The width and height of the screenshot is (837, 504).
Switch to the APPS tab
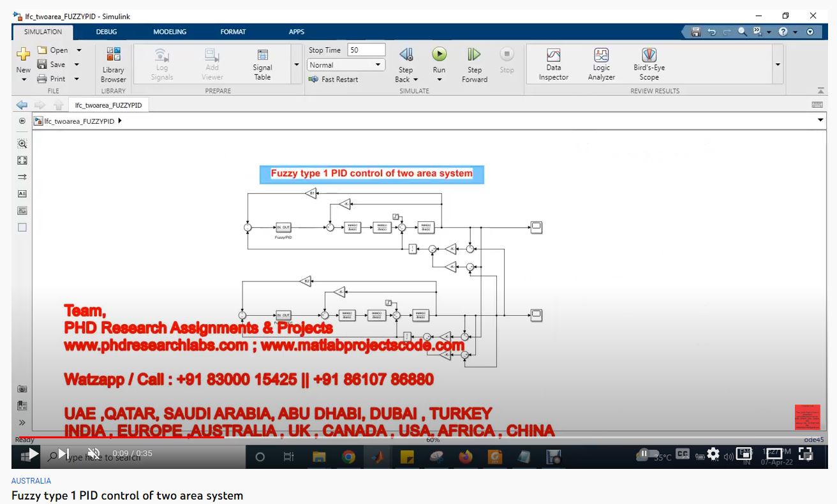tap(297, 32)
